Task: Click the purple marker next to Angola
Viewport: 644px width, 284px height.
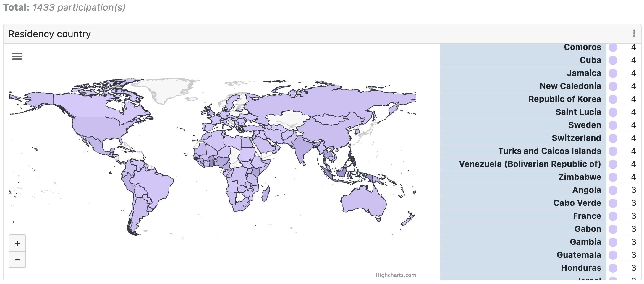Action: tap(613, 190)
